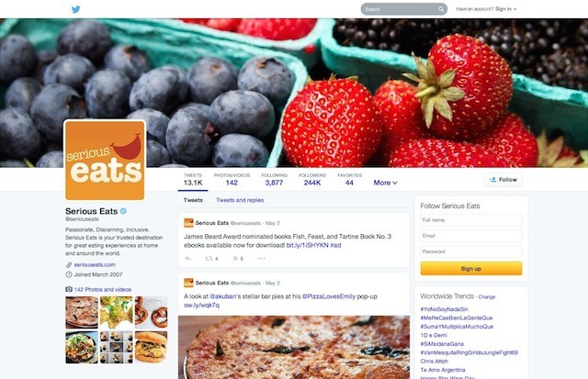Image resolution: width=588 pixels, height=379 pixels.
Task: Open the More dropdown in profile stats
Action: click(385, 183)
